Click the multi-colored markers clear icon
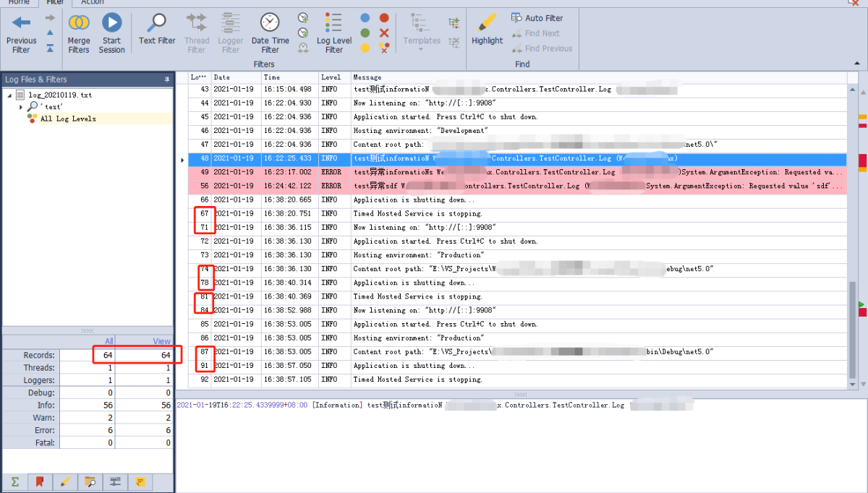The image size is (868, 493). 384,48
